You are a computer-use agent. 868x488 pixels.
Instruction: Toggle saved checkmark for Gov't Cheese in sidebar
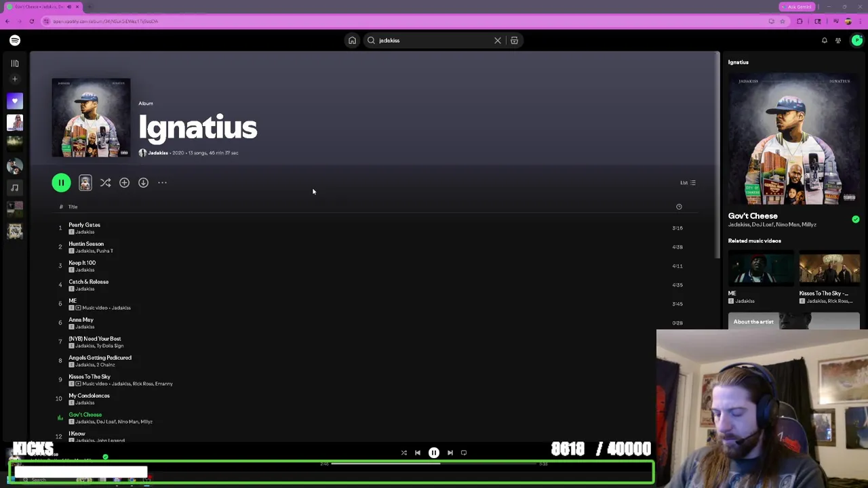coord(856,220)
